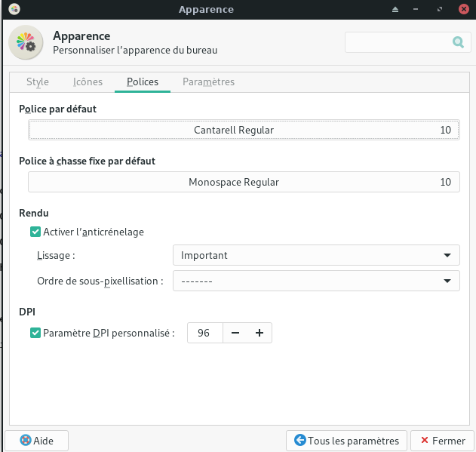The image size is (476, 452).
Task: Decrease DPI with the minus button
Action: pyautogui.click(x=235, y=333)
